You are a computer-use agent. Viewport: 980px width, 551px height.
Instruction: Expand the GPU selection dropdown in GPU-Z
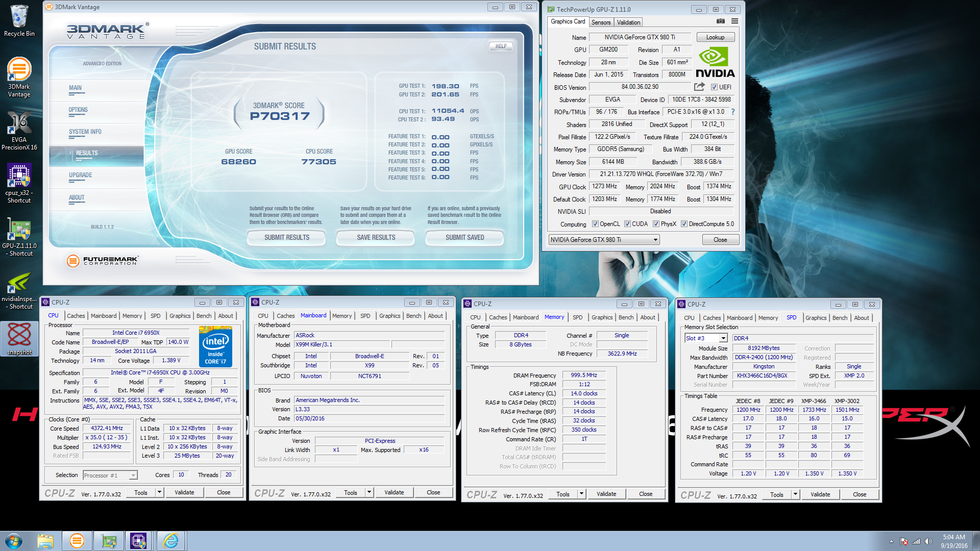655,240
